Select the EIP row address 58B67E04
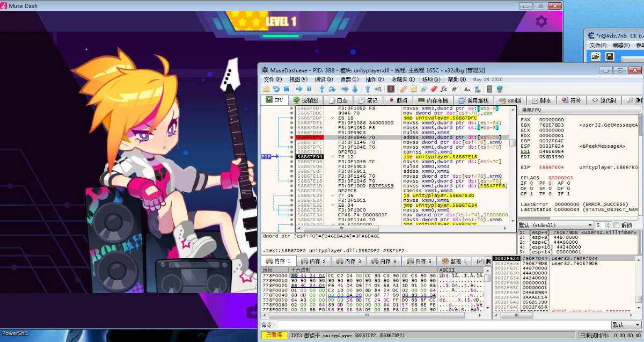Screen dimensions: 644x342 tap(310, 157)
